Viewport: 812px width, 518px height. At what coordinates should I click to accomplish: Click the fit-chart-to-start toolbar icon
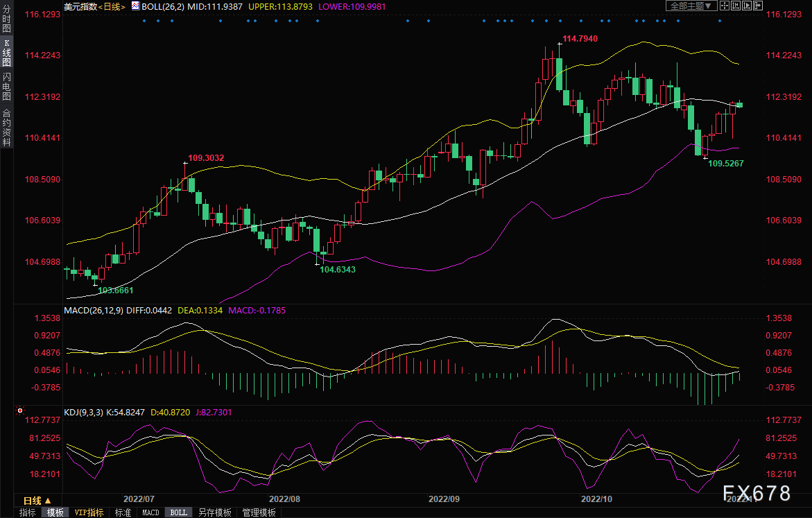(x=736, y=6)
